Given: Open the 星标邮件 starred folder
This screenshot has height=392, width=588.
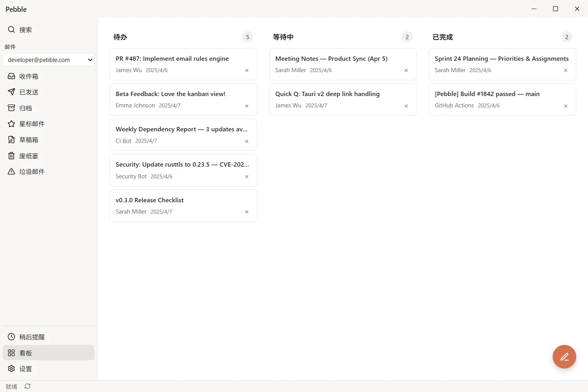Looking at the screenshot, I should point(49,123).
